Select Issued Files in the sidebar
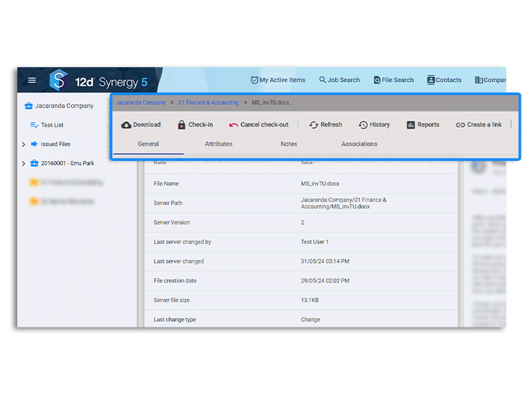This screenshot has width=532, height=399. [56, 144]
